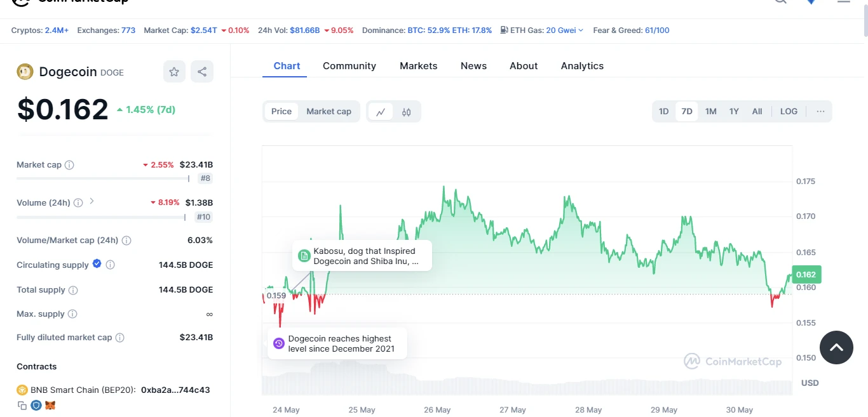Show Market cap info tooltip icon
The height and width of the screenshot is (417, 868).
tap(69, 165)
